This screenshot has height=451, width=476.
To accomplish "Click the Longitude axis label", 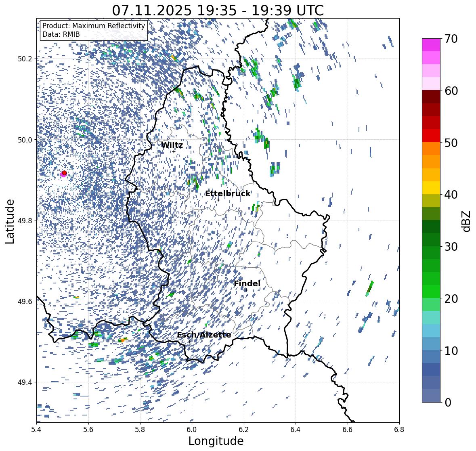I will 216,441.
